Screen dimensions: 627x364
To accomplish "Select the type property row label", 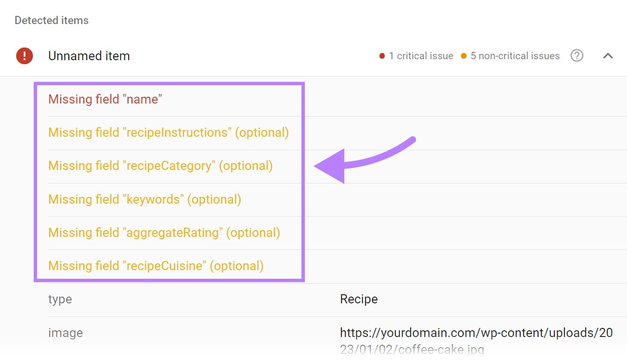I will coord(60,299).
